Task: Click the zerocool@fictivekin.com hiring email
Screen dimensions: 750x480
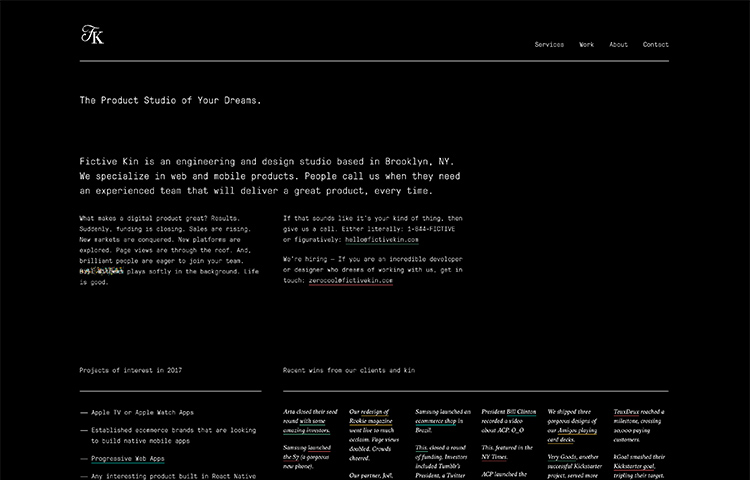Action: point(350,281)
